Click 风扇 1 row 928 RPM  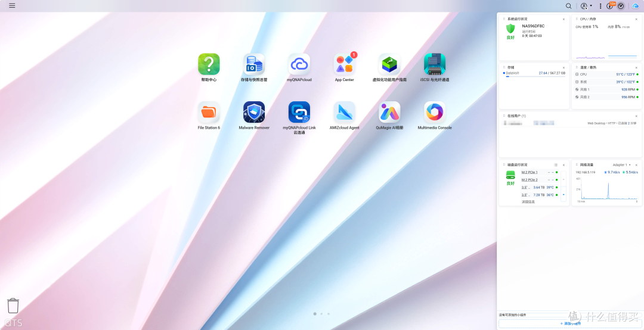606,89
